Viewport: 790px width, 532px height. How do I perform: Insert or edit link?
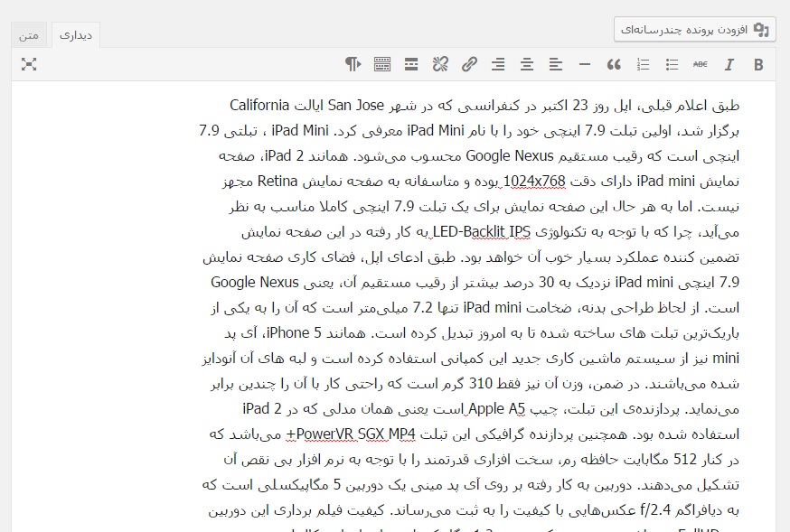469,64
